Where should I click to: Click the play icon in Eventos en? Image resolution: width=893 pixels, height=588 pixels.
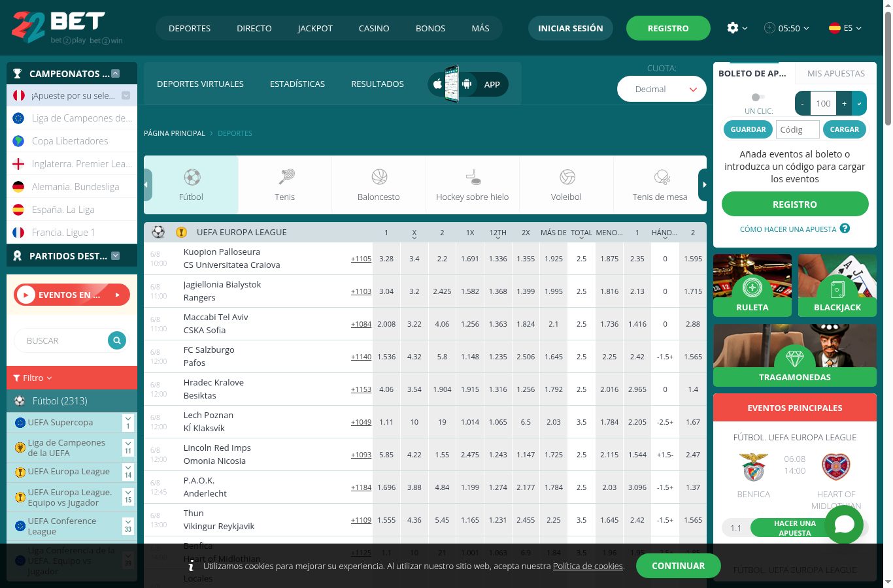coord(25,295)
